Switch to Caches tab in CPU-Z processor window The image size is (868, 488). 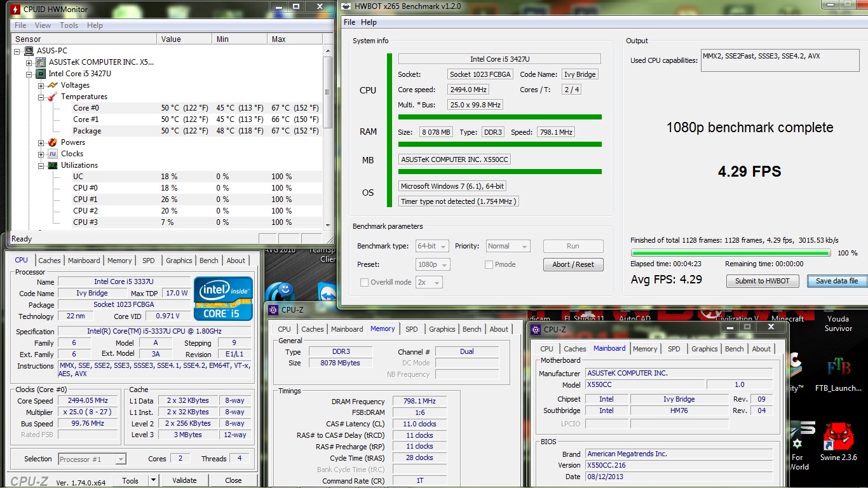[50, 261]
